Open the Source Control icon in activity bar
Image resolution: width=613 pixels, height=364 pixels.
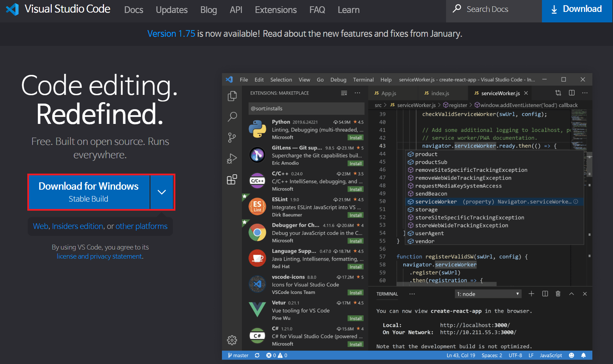point(232,138)
